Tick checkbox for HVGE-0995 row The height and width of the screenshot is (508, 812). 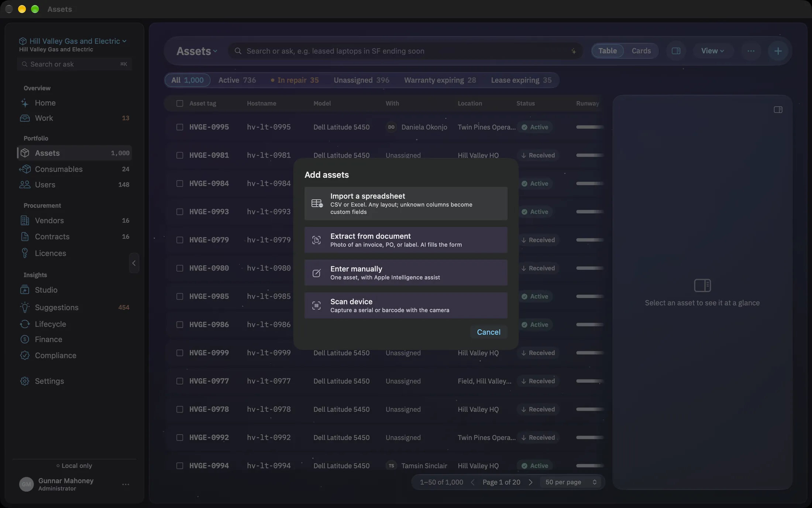click(x=179, y=127)
